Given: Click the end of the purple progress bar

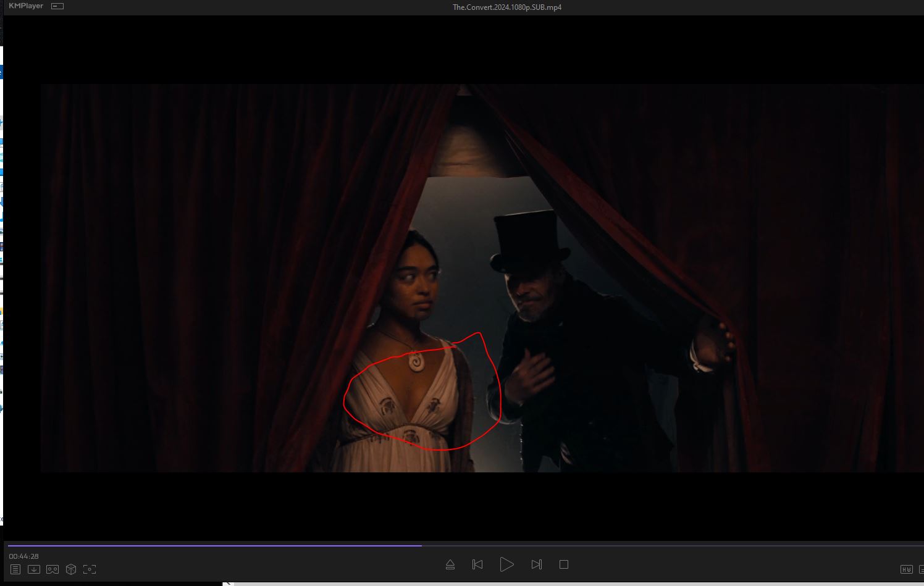Looking at the screenshot, I should pyautogui.click(x=421, y=545).
